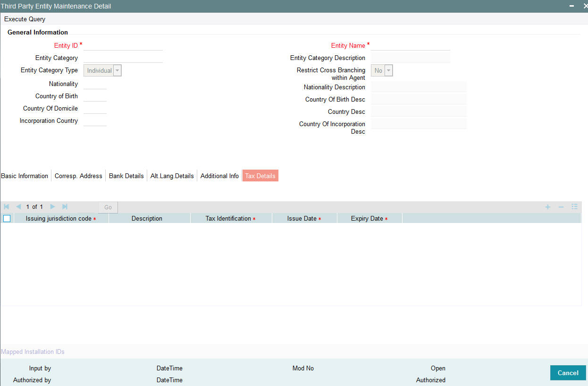Screen dimensions: 588x386
Task: Click the Entity Name input field
Action: [411, 45]
